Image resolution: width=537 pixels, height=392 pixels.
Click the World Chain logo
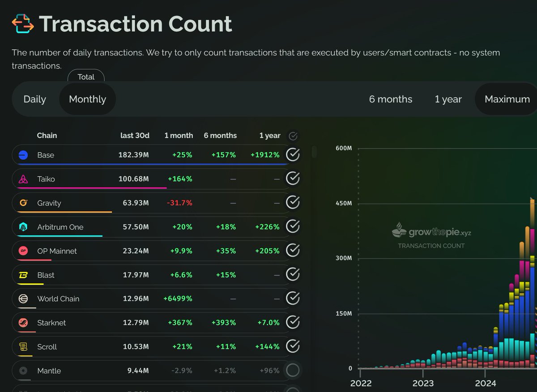[23, 299]
